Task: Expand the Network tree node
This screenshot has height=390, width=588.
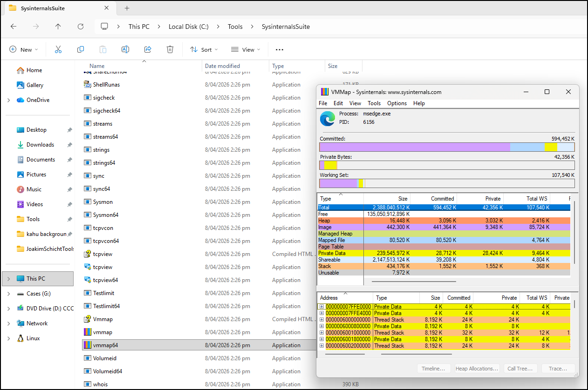Action: point(8,323)
